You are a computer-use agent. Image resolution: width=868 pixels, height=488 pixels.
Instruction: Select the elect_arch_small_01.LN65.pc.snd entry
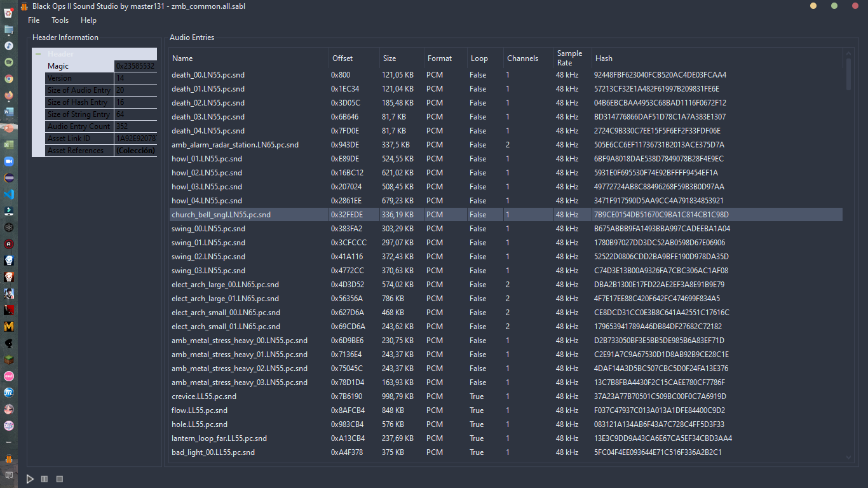tap(506, 327)
